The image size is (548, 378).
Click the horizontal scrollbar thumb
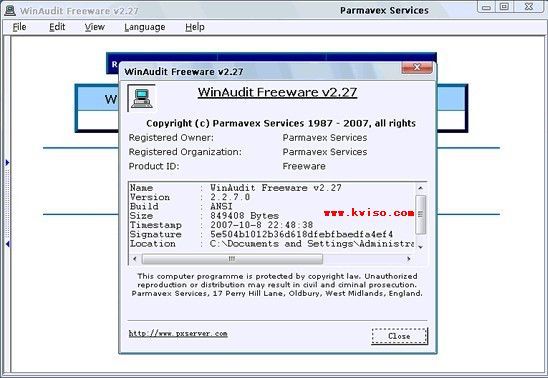point(232,259)
